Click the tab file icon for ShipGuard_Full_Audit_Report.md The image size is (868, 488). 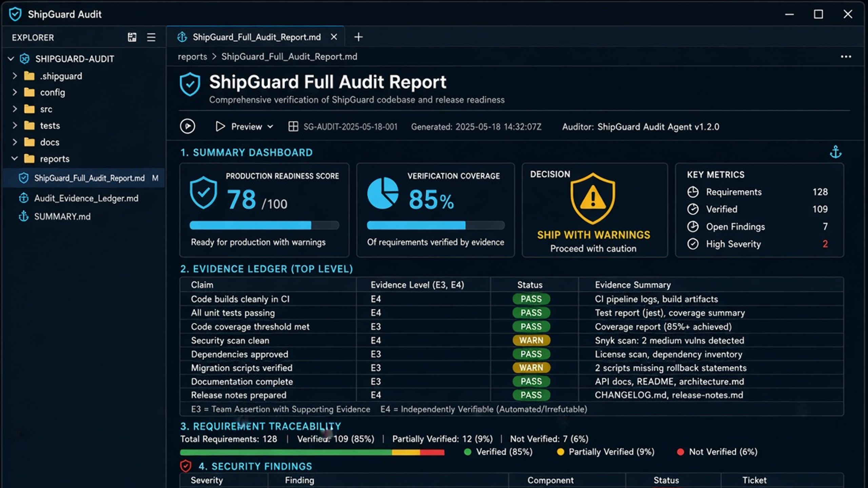[x=182, y=37]
